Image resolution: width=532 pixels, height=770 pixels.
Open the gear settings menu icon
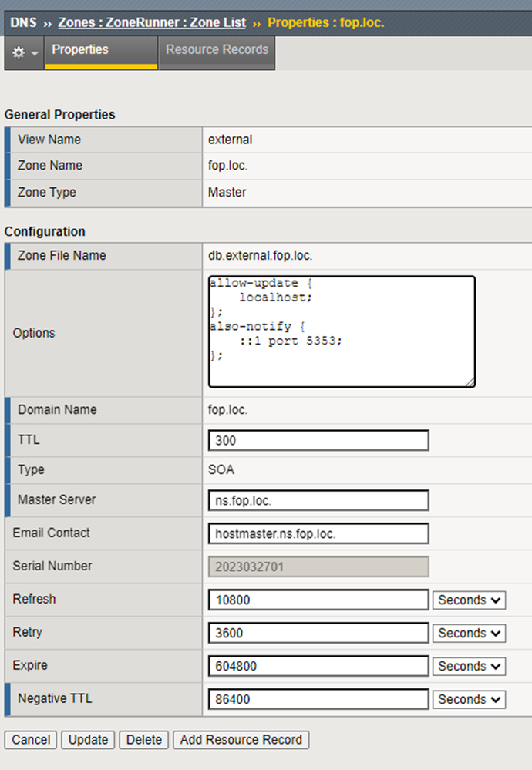pos(25,52)
